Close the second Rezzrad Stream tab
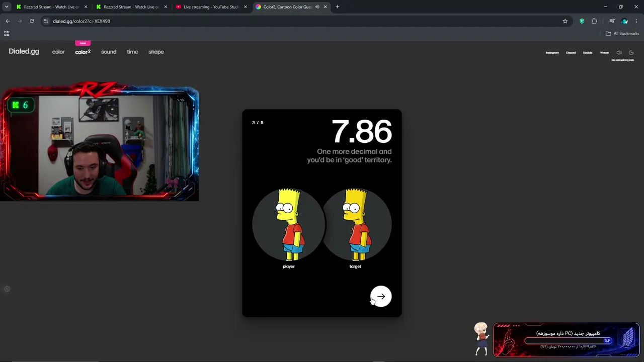This screenshot has width=644, height=362. click(x=166, y=7)
